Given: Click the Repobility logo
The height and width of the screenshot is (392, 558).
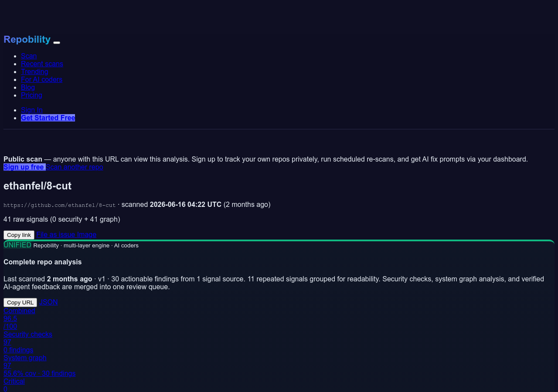Looking at the screenshot, I should tap(27, 39).
